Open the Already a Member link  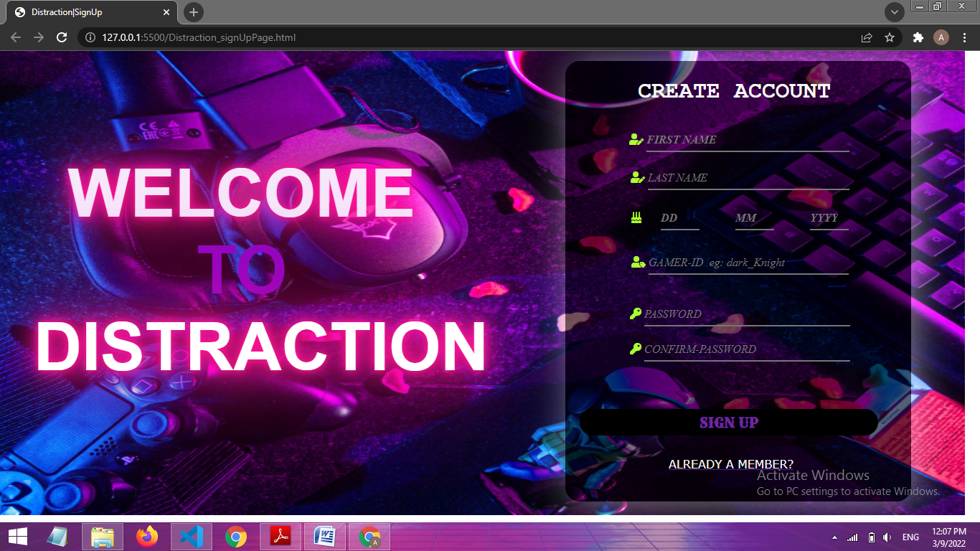(731, 464)
